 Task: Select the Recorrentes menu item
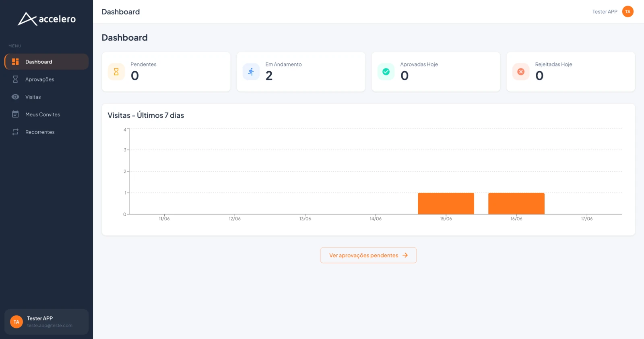pyautogui.click(x=47, y=132)
